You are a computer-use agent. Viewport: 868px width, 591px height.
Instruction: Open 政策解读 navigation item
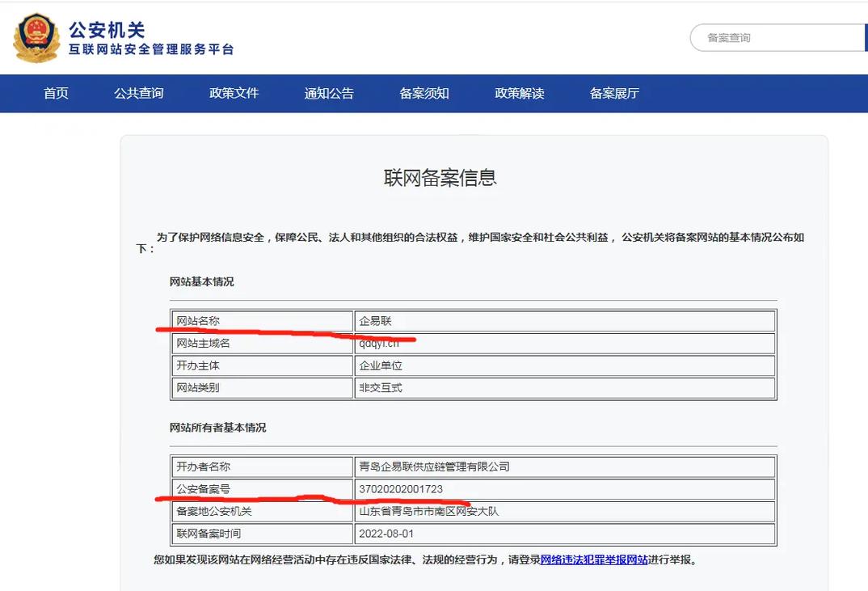(x=520, y=93)
